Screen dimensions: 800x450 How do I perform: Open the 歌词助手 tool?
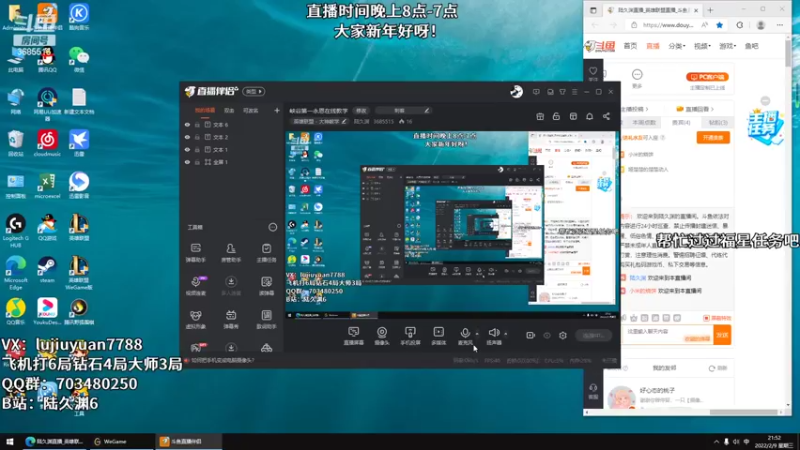click(x=266, y=319)
